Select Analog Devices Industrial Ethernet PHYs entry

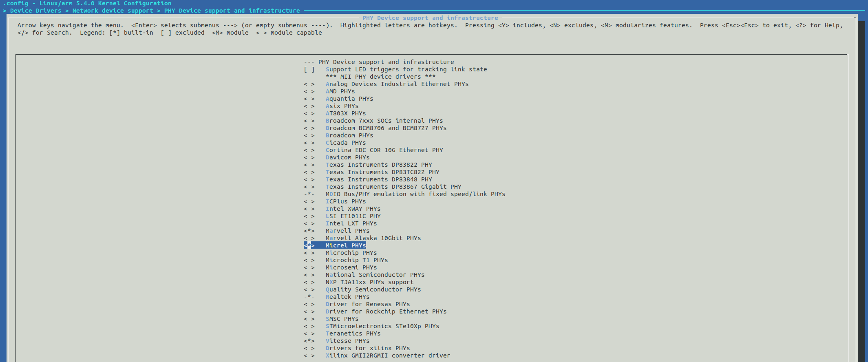coord(386,84)
